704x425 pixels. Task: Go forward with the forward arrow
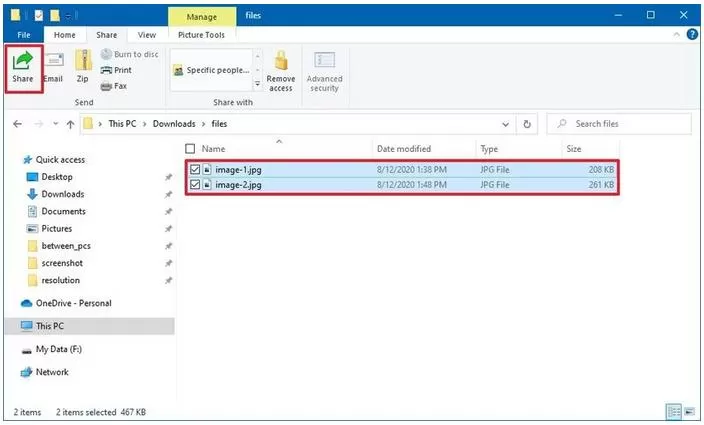[39, 124]
